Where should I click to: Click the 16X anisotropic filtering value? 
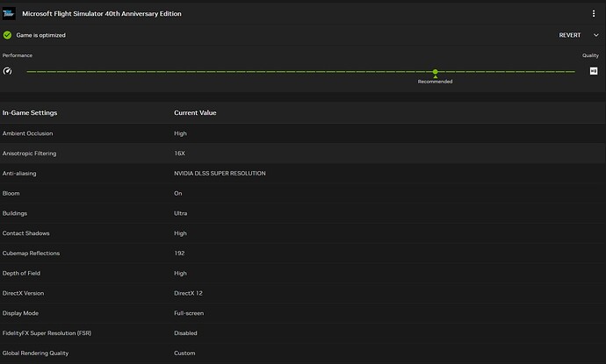point(179,153)
